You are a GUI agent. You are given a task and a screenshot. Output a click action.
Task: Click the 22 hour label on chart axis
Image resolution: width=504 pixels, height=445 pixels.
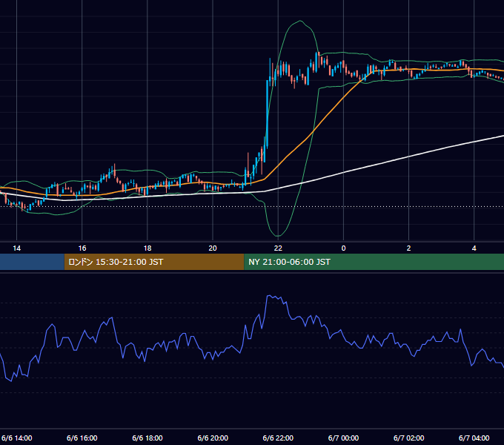[278, 248]
